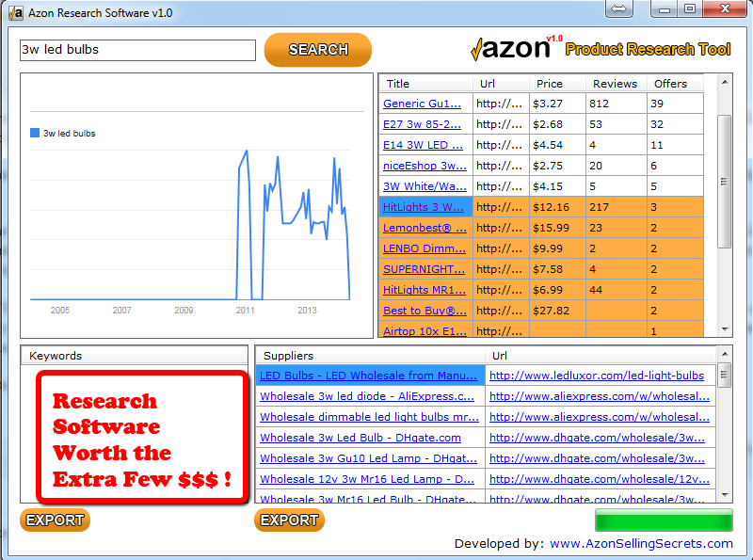Image resolution: width=753 pixels, height=560 pixels.
Task: Export the Suppliers list
Action: [289, 520]
